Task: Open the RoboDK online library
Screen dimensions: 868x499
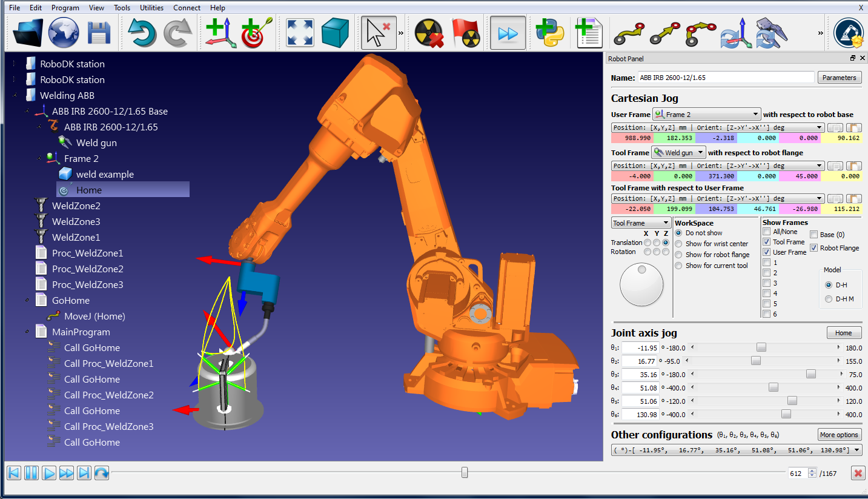Action: [63, 32]
